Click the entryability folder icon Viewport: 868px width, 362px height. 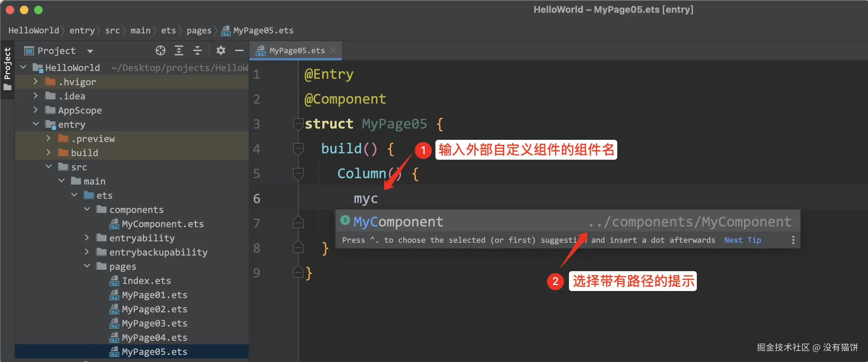[102, 238]
